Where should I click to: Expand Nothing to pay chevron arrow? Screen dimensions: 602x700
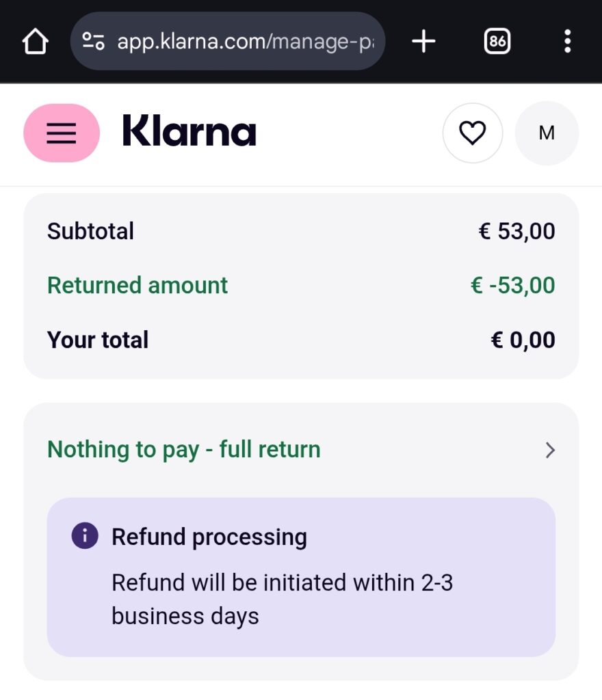point(550,450)
